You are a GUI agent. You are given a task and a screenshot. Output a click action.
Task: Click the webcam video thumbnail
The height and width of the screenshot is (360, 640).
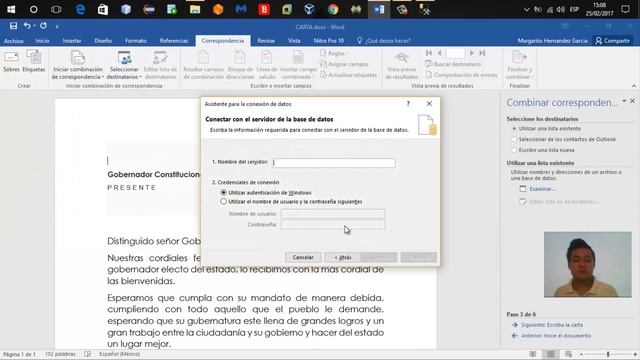click(x=588, y=264)
